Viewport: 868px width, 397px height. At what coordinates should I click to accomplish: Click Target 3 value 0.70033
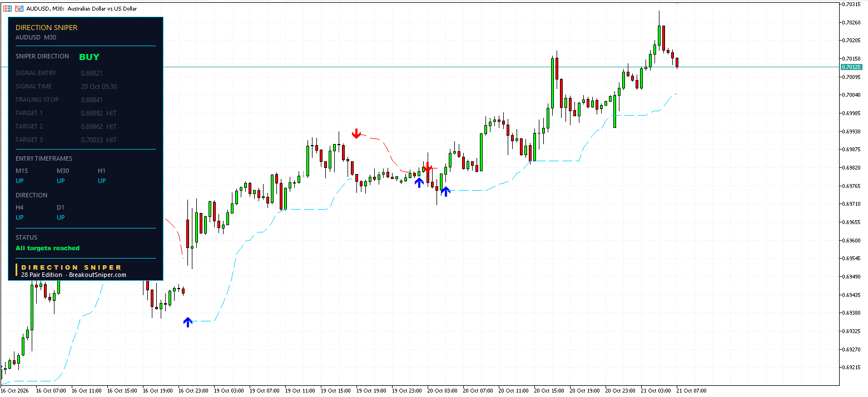coord(92,140)
